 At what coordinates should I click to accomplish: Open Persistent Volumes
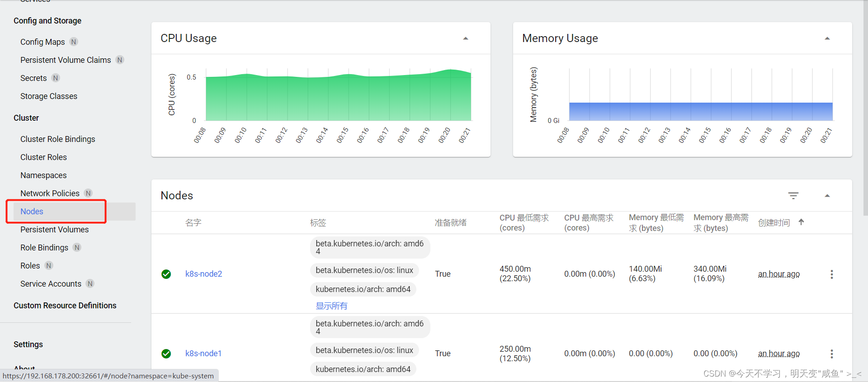tap(55, 229)
